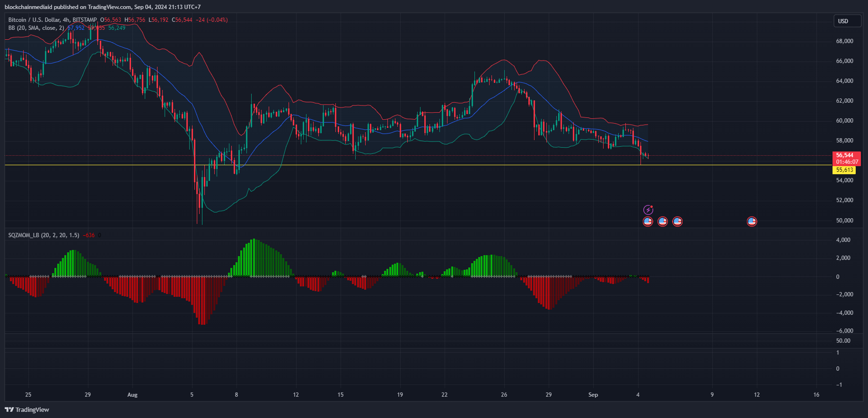
Task: Click the 9 date label on the time axis
Action: coord(712,395)
